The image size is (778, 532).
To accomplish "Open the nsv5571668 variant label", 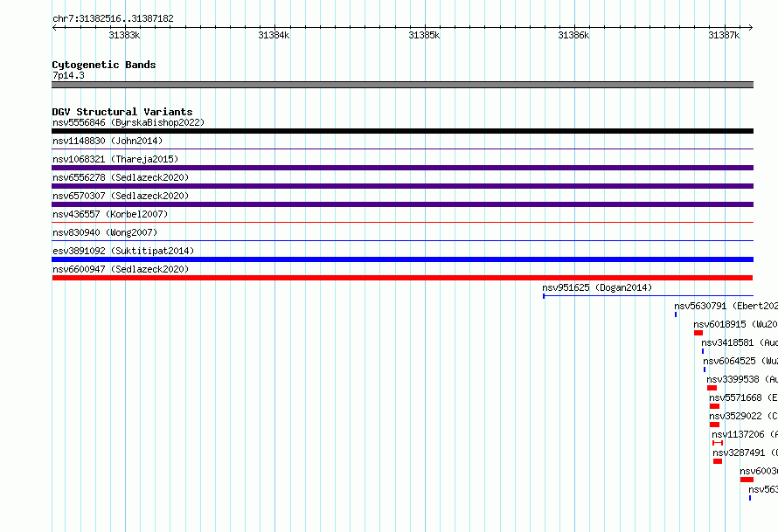I will (743, 397).
